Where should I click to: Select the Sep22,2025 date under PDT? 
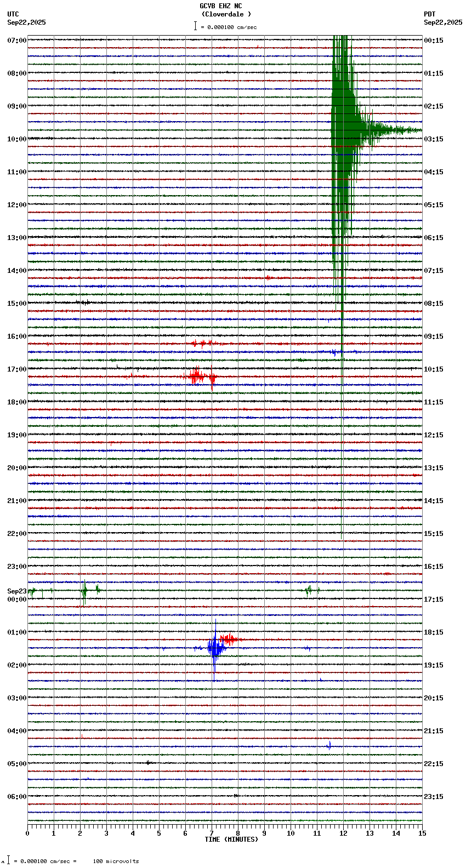click(x=443, y=22)
